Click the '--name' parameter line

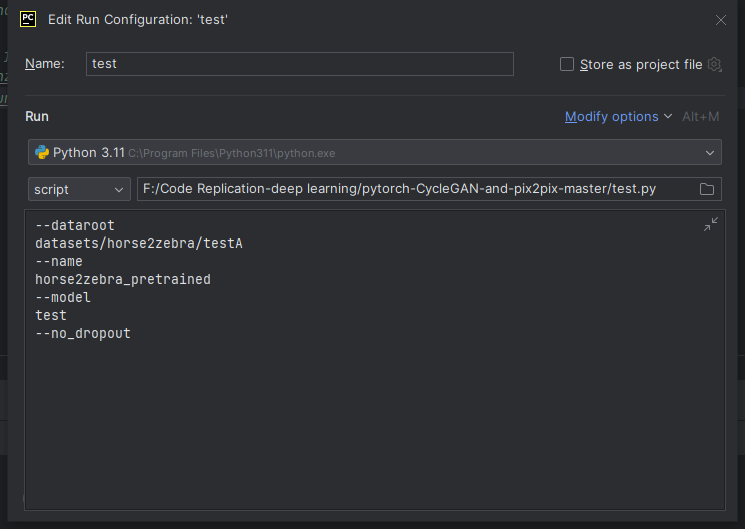pos(59,261)
